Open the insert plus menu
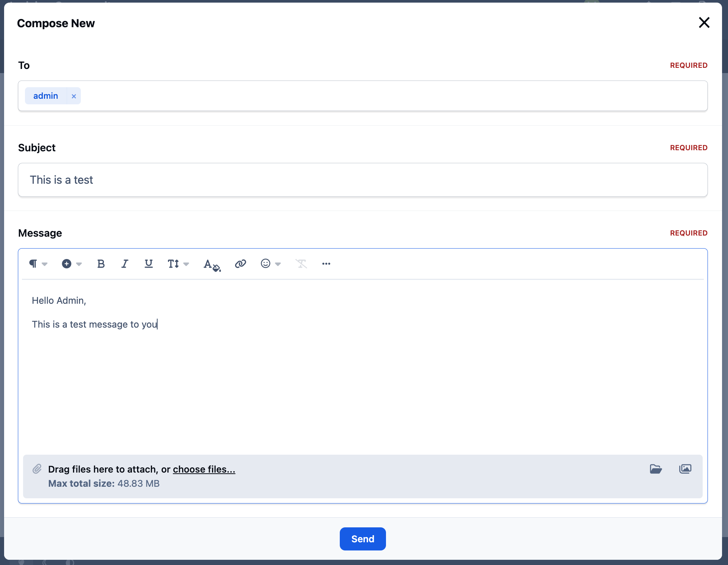This screenshot has height=565, width=728. coord(72,264)
